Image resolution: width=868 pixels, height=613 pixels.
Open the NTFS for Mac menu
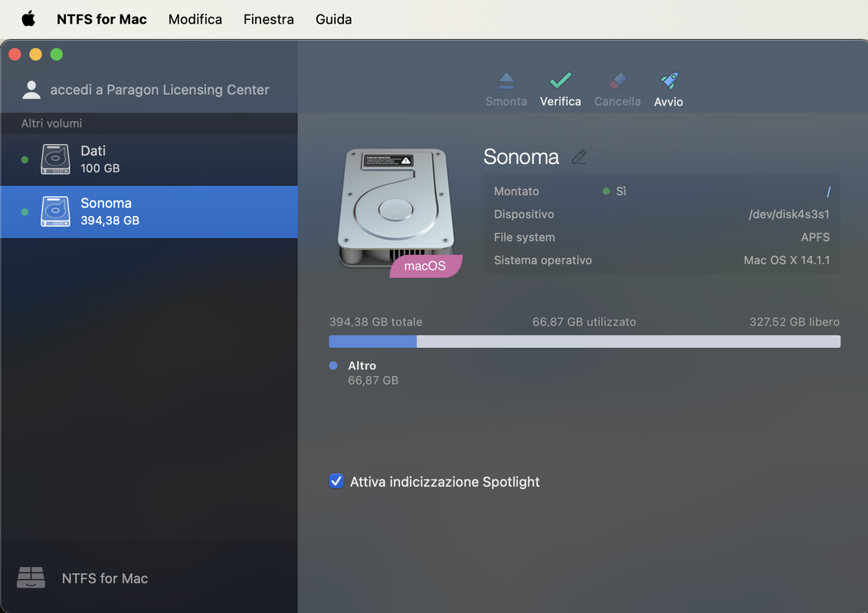pos(102,19)
